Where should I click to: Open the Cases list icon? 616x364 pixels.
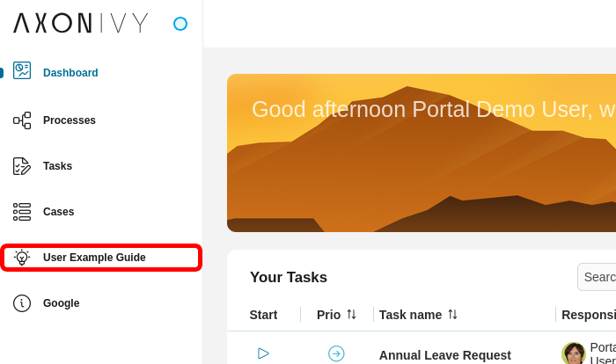(22, 212)
